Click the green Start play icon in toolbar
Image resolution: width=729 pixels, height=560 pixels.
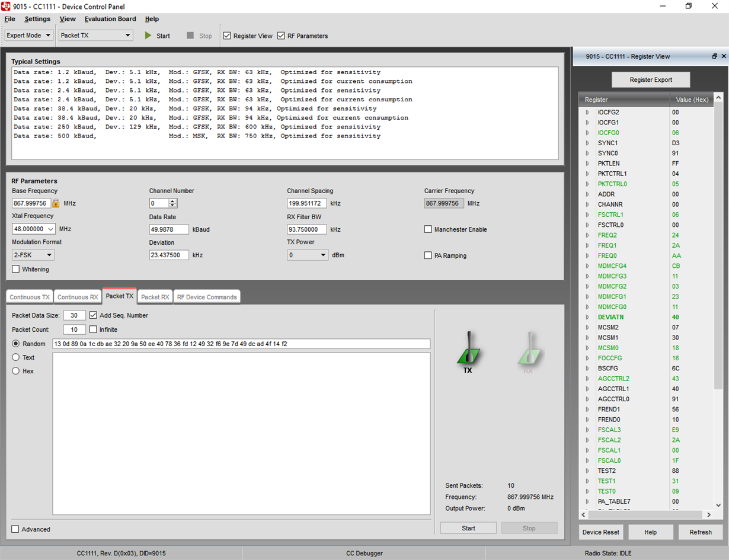click(148, 36)
